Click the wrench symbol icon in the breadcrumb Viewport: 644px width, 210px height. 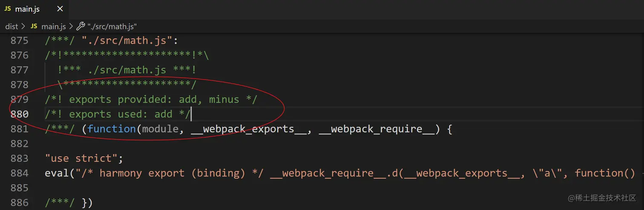point(80,26)
